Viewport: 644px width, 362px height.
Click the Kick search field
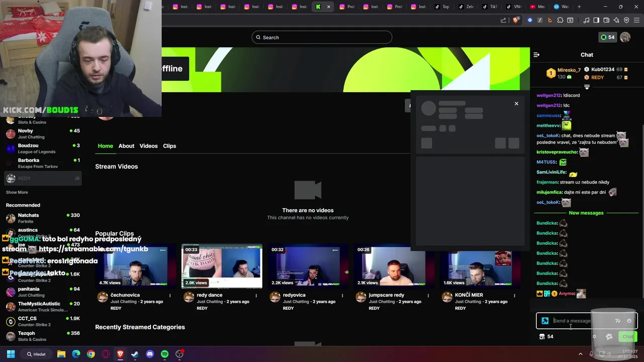(x=322, y=37)
